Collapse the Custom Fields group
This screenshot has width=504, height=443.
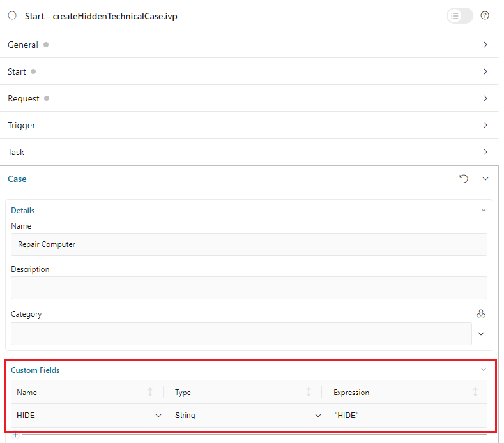click(483, 370)
